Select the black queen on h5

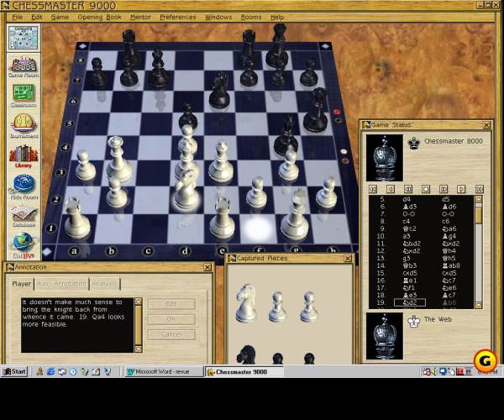click(316, 110)
